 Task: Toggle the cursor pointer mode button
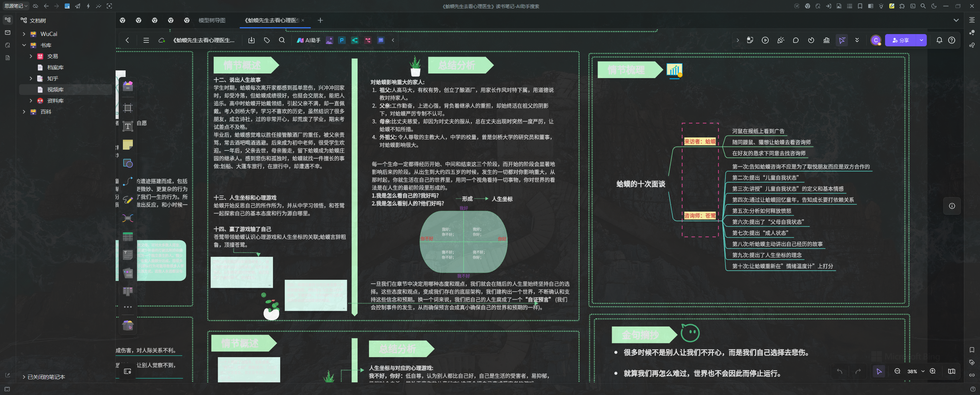coord(879,371)
